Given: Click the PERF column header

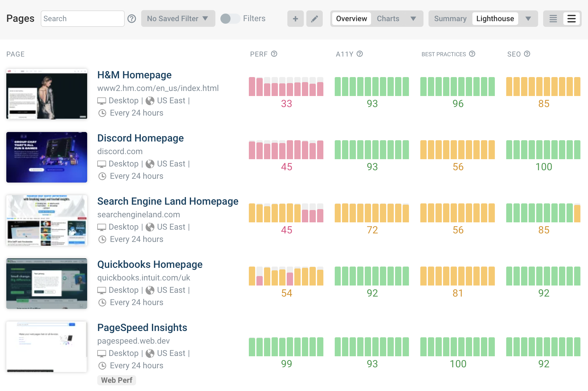Looking at the screenshot, I should [x=259, y=54].
